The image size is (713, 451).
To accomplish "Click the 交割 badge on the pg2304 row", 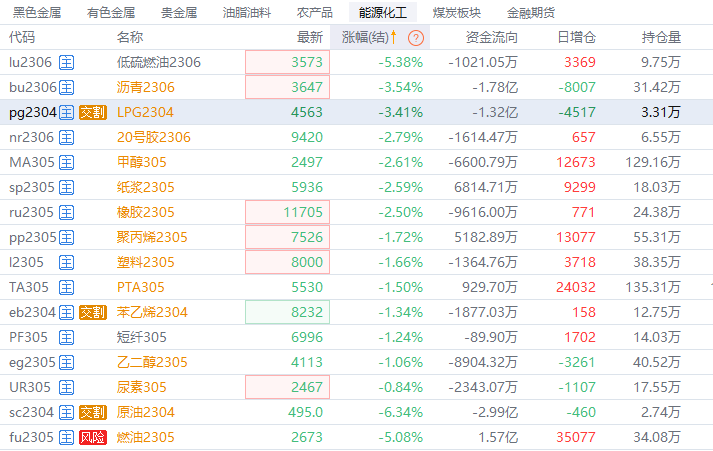I will 93,112.
